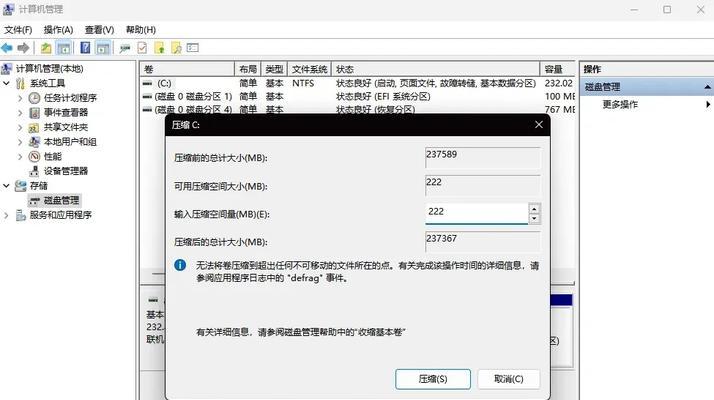714x400 pixels.
Task: Decrease shrink amount with down spinner
Action: 534,219
